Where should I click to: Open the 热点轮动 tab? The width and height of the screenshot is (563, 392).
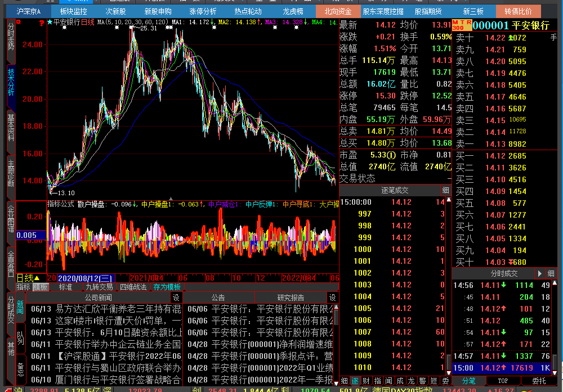pos(248,11)
